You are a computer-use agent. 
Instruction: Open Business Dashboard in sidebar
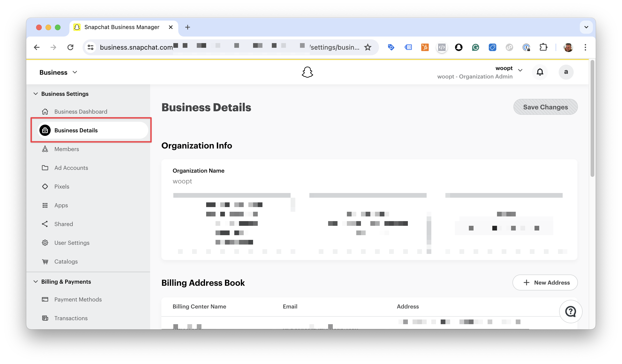tap(80, 112)
